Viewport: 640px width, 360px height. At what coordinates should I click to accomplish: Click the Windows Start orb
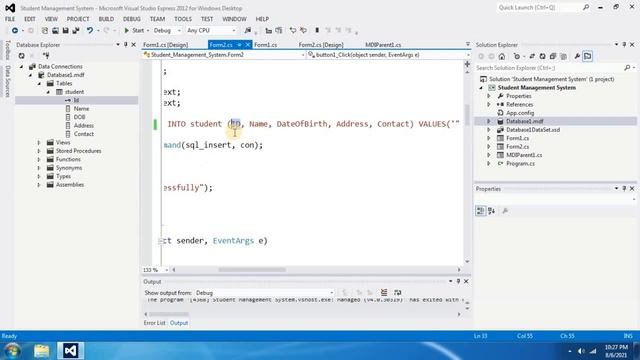(12, 351)
